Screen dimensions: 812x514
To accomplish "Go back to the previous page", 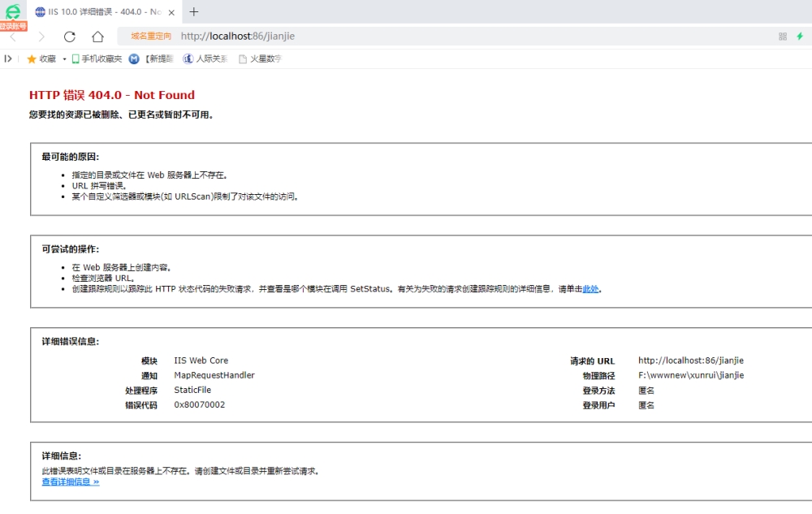I will (14, 37).
